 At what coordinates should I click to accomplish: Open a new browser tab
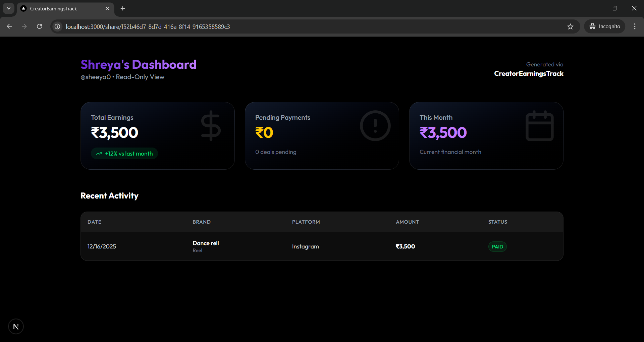[122, 8]
